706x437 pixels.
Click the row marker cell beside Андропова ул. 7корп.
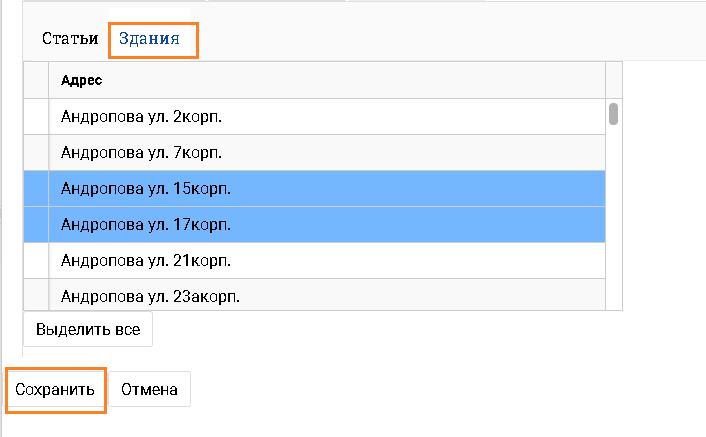[36, 152]
